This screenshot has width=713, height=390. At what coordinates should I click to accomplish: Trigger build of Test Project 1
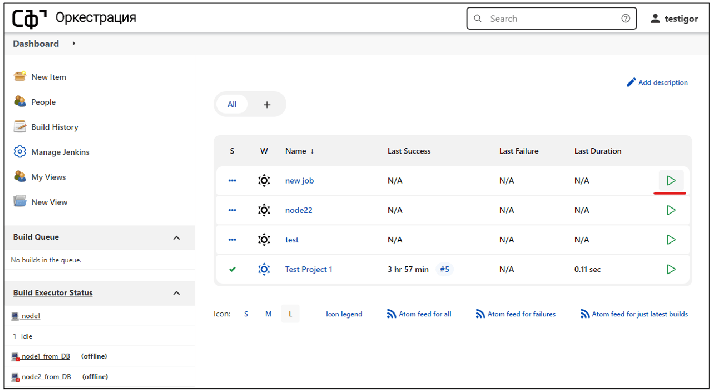point(671,269)
